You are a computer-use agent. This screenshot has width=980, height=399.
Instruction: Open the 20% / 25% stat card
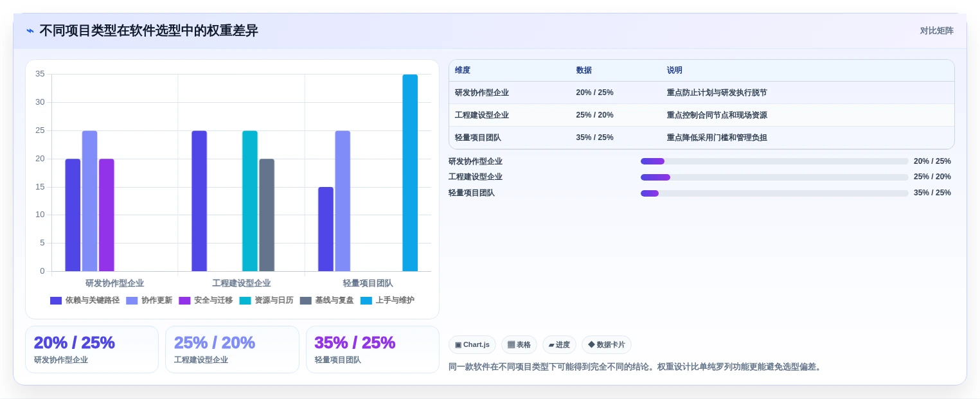click(92, 350)
